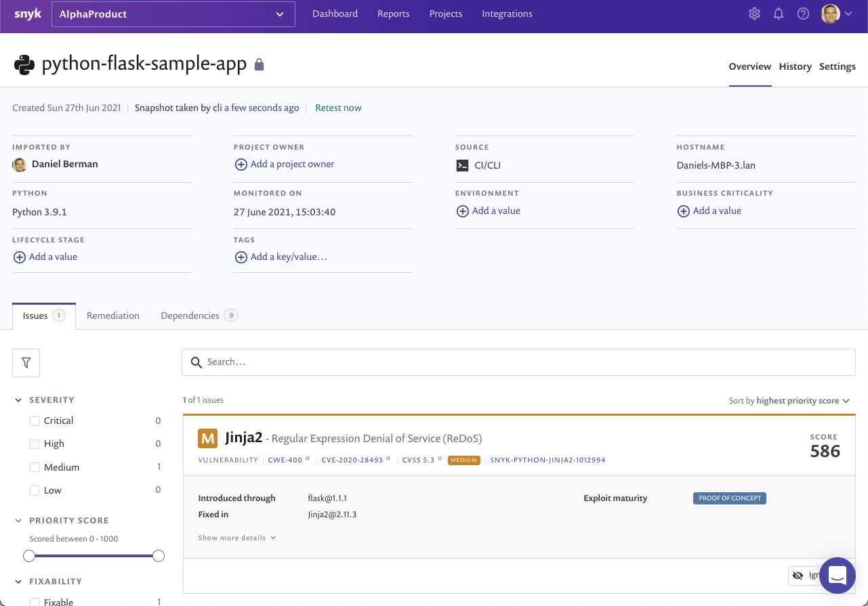Click the Snyk logo

[x=28, y=14]
